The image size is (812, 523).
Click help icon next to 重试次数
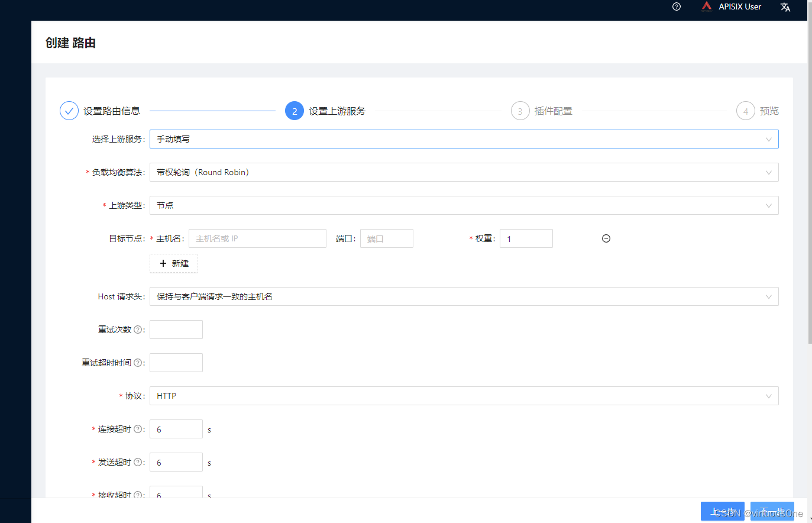(138, 330)
